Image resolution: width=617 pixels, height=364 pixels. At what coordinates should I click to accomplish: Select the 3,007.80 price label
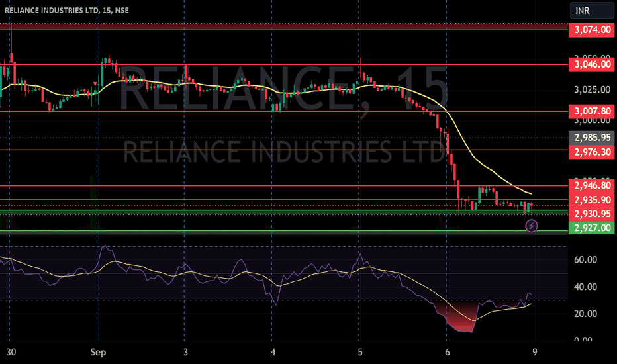tap(591, 111)
